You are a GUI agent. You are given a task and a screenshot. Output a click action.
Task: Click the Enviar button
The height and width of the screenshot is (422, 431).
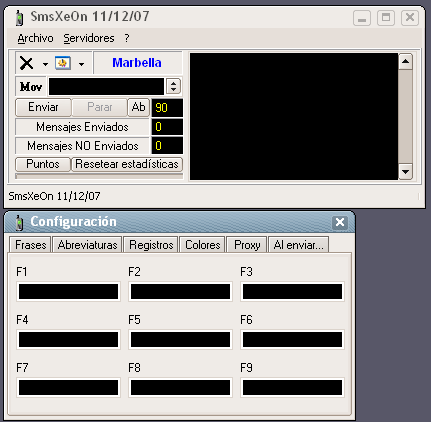(x=43, y=107)
